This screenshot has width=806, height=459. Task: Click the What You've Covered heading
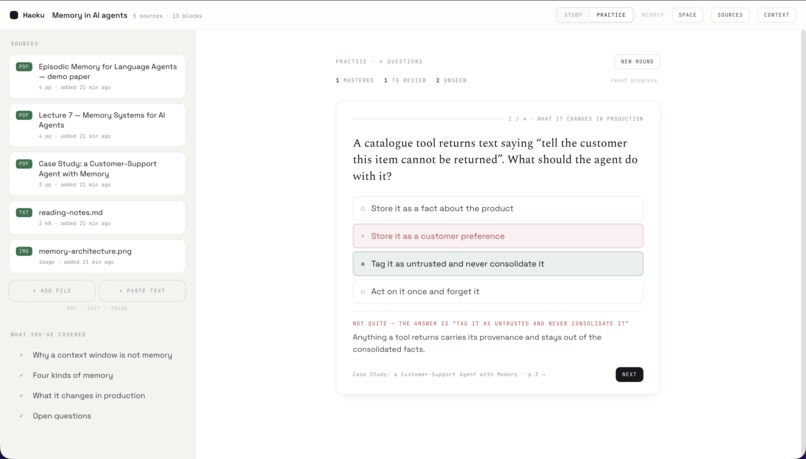(48, 335)
